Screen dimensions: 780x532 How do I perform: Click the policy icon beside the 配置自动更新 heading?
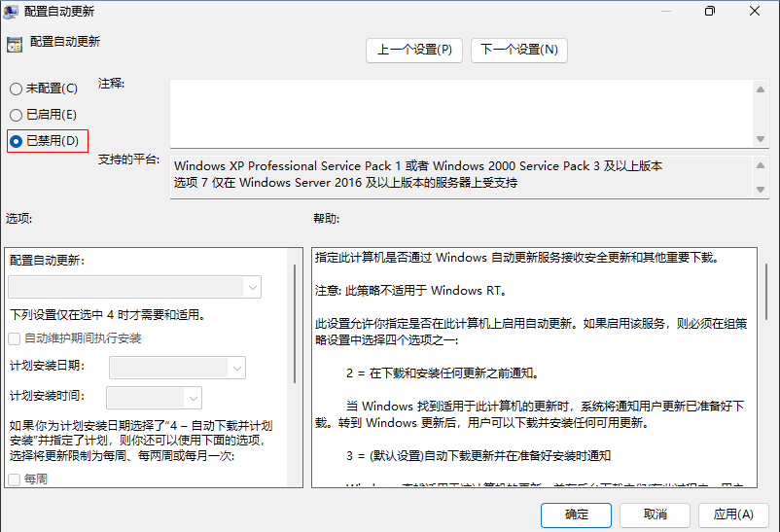[x=15, y=44]
